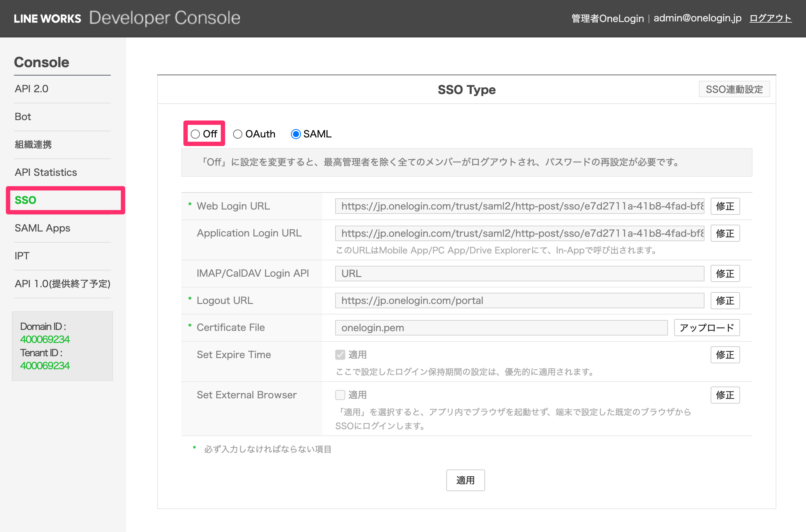This screenshot has height=532, width=806.
Task: Click the Domain ID value 400069234
Action: (45, 339)
